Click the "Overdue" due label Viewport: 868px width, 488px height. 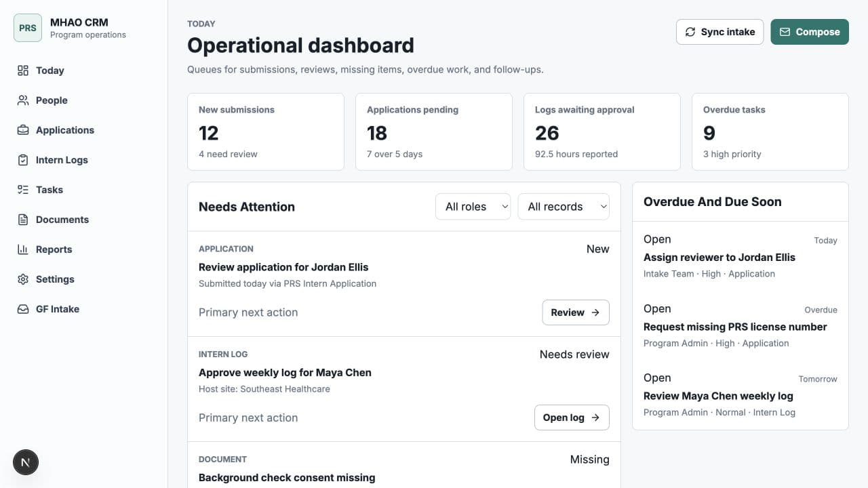pyautogui.click(x=821, y=310)
